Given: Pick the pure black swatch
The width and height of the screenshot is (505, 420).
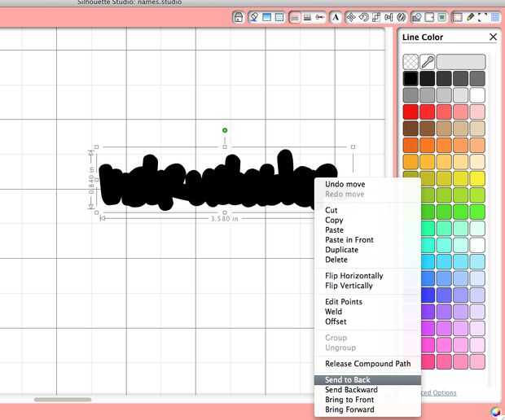Looking at the screenshot, I should [x=411, y=78].
